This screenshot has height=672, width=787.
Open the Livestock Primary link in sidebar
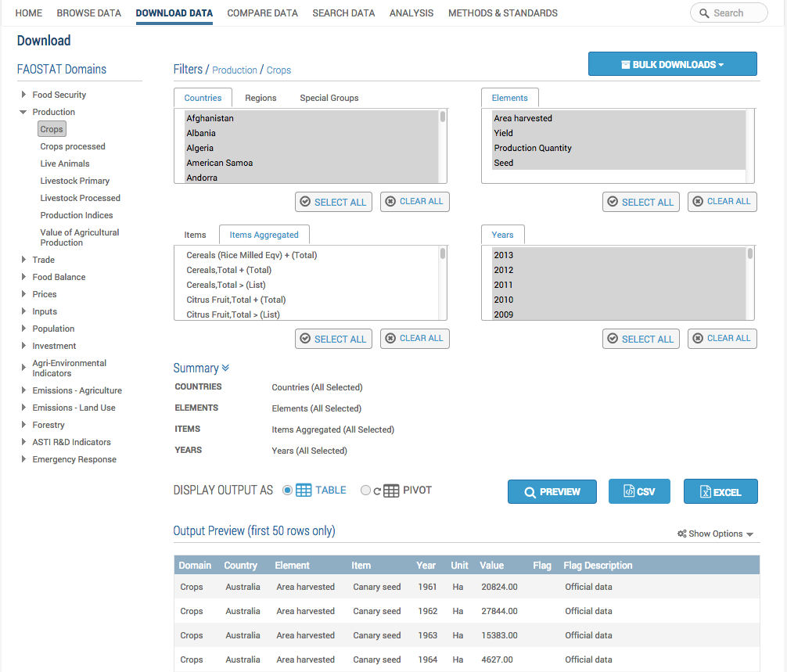[75, 181]
